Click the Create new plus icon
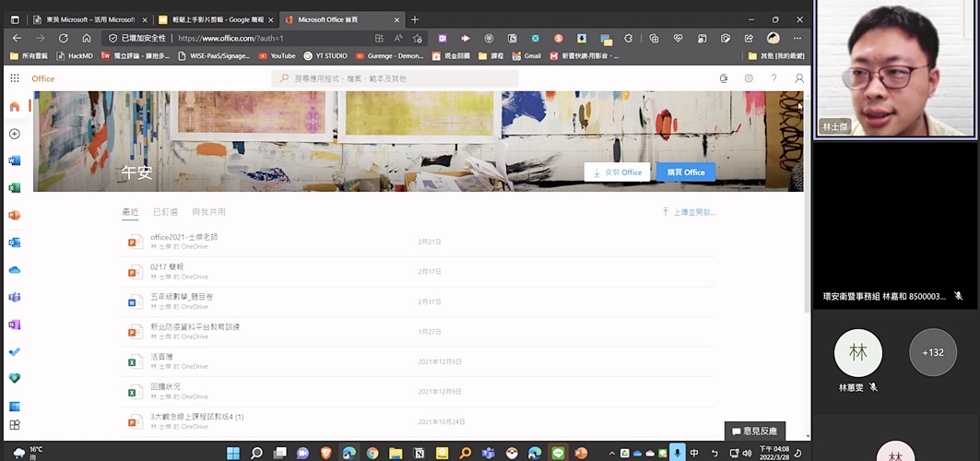 tap(15, 134)
